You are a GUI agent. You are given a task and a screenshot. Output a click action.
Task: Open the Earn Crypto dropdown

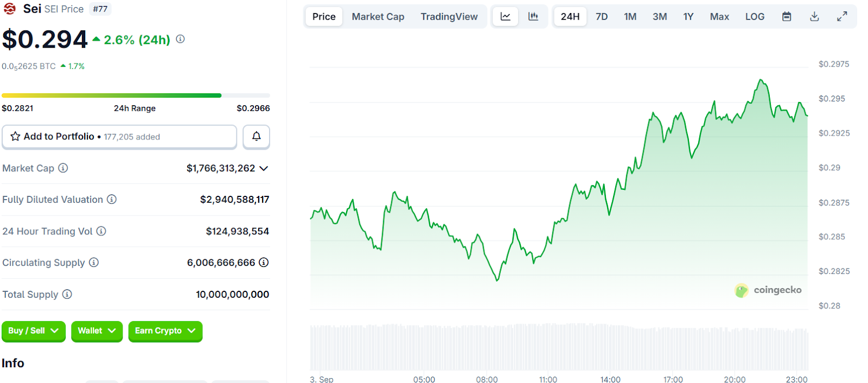165,331
